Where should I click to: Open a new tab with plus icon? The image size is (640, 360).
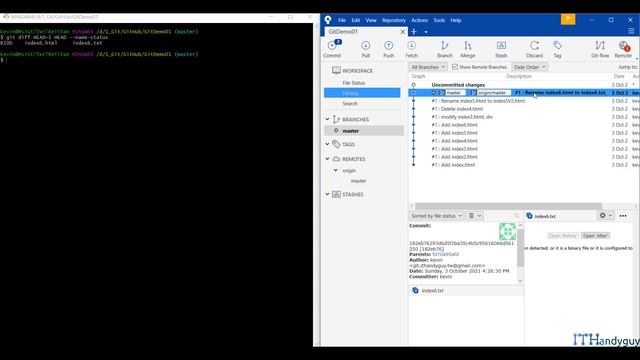(x=414, y=31)
